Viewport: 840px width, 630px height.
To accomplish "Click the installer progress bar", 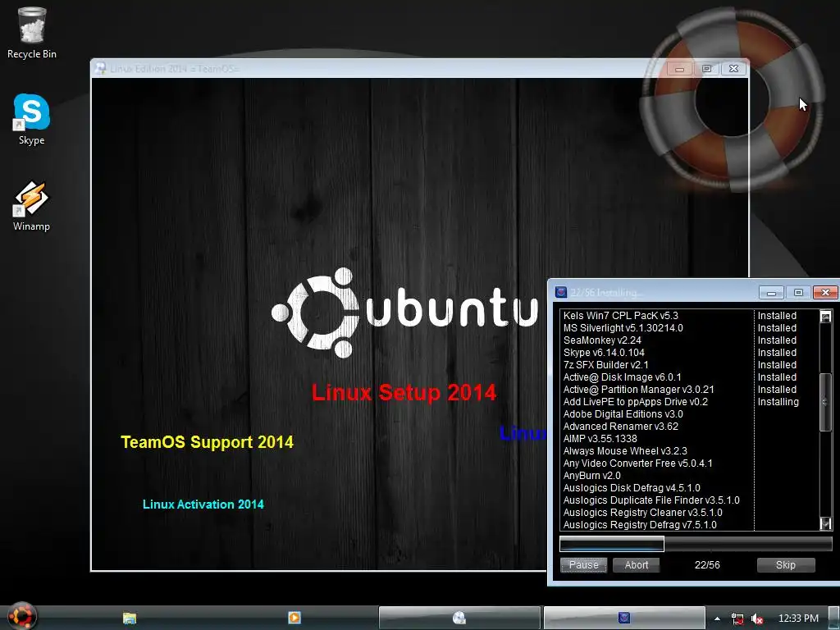I will (x=696, y=544).
